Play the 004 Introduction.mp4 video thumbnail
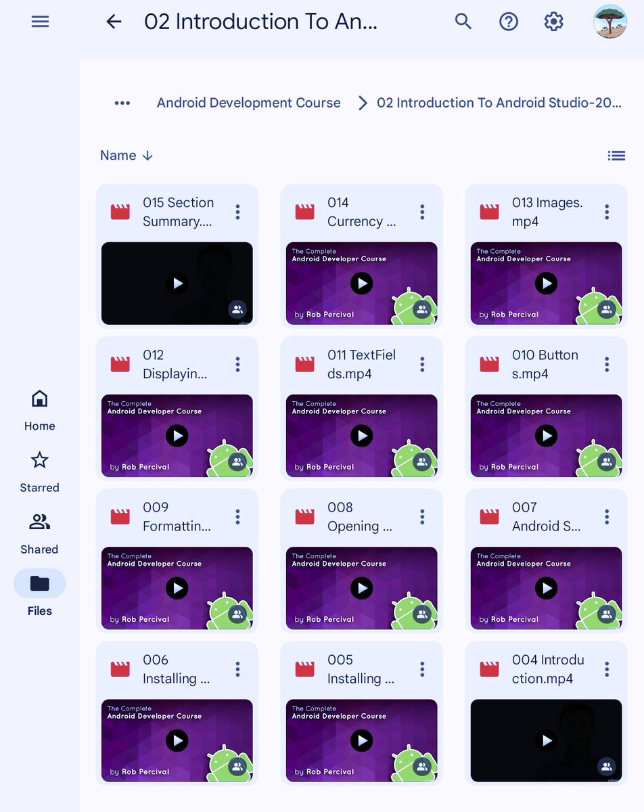 tap(546, 740)
